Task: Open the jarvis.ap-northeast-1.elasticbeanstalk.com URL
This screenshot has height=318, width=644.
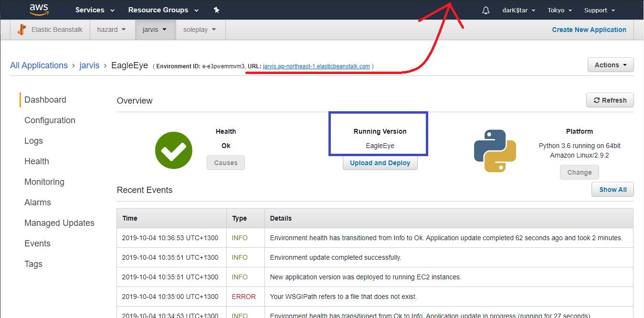Action: pyautogui.click(x=317, y=66)
